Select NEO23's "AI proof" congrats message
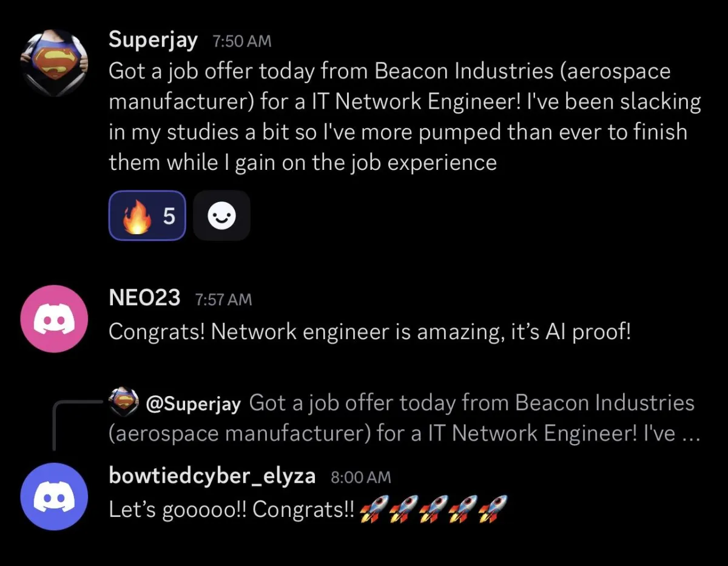 (x=369, y=332)
